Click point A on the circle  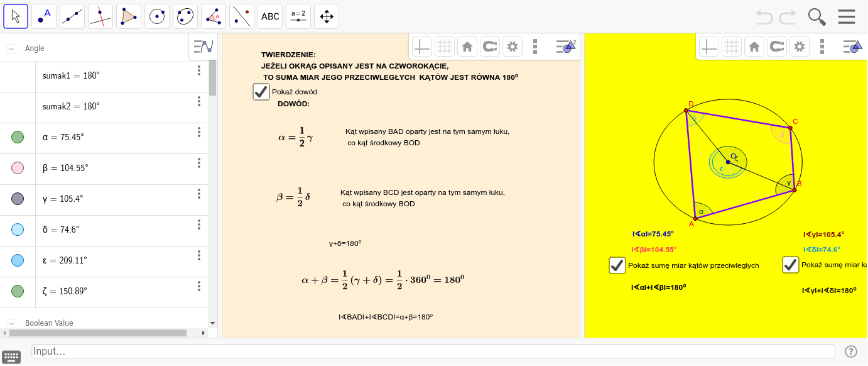695,218
